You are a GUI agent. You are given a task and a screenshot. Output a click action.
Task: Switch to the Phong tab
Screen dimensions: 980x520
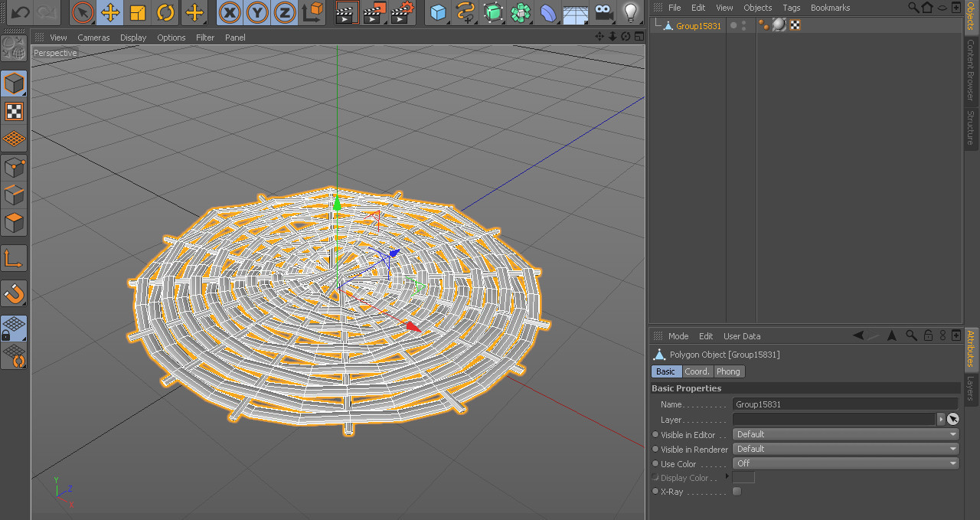[x=728, y=371]
